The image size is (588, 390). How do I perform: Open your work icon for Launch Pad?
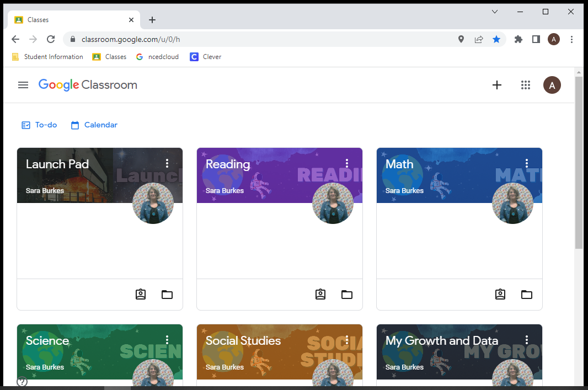point(141,295)
